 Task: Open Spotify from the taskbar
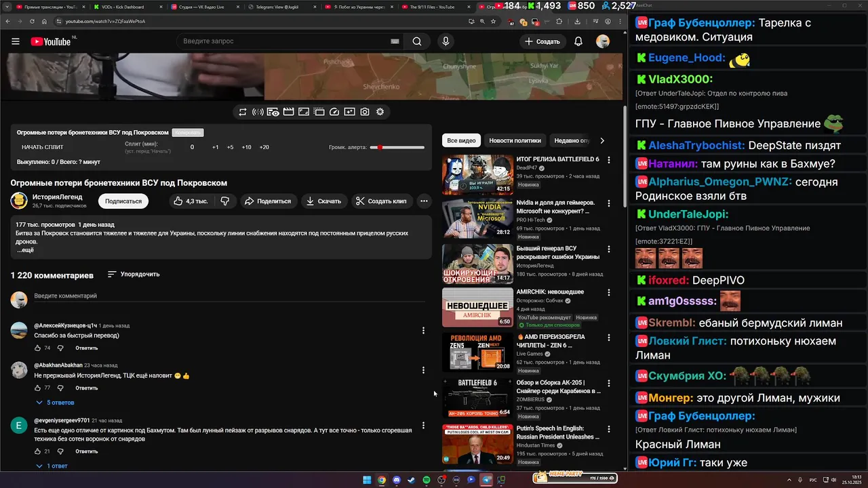427,480
